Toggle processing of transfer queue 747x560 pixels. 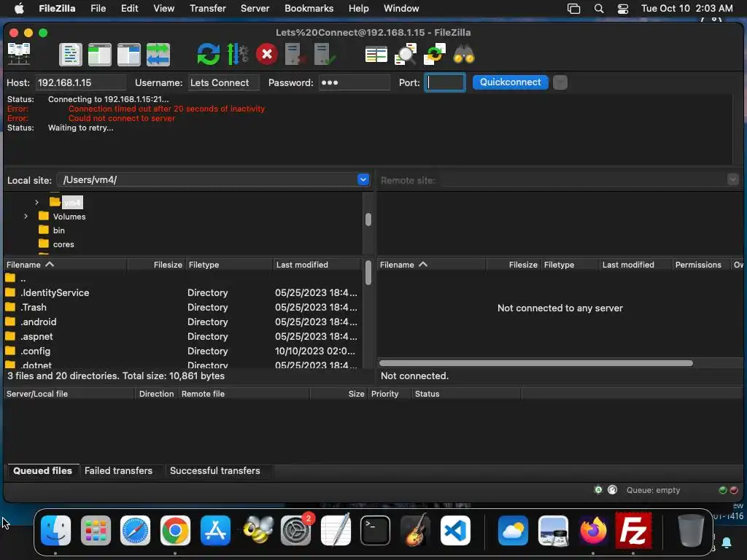coord(237,54)
